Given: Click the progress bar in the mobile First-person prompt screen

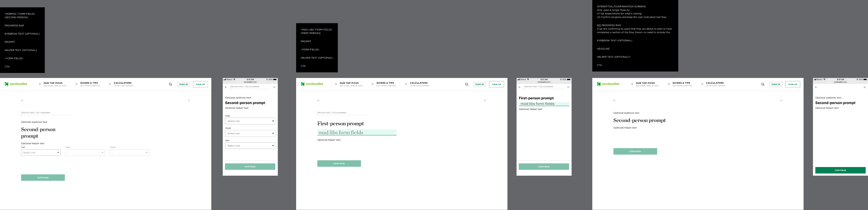Looking at the screenshot, I should click(544, 89).
